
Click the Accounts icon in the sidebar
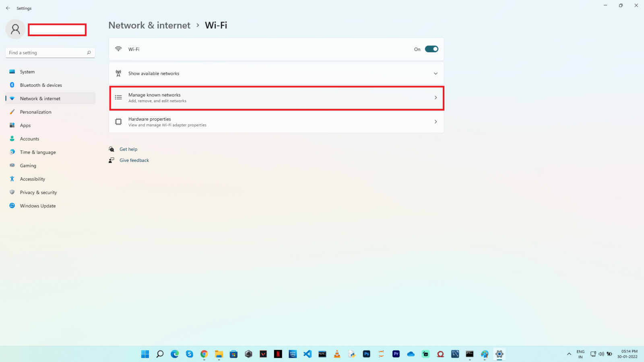point(12,138)
